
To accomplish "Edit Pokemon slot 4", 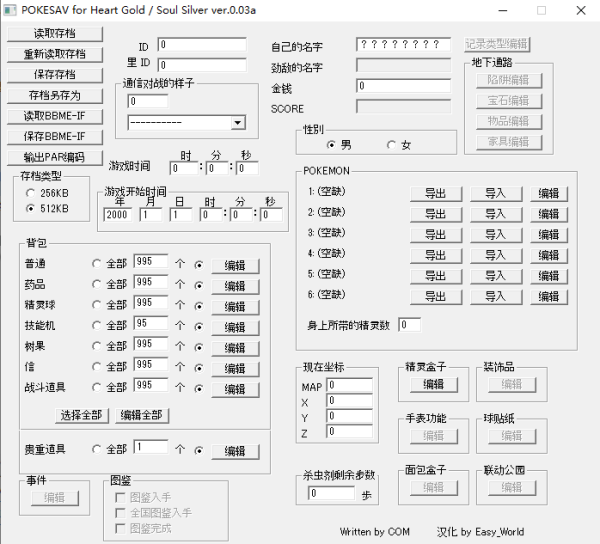I will 549,256.
